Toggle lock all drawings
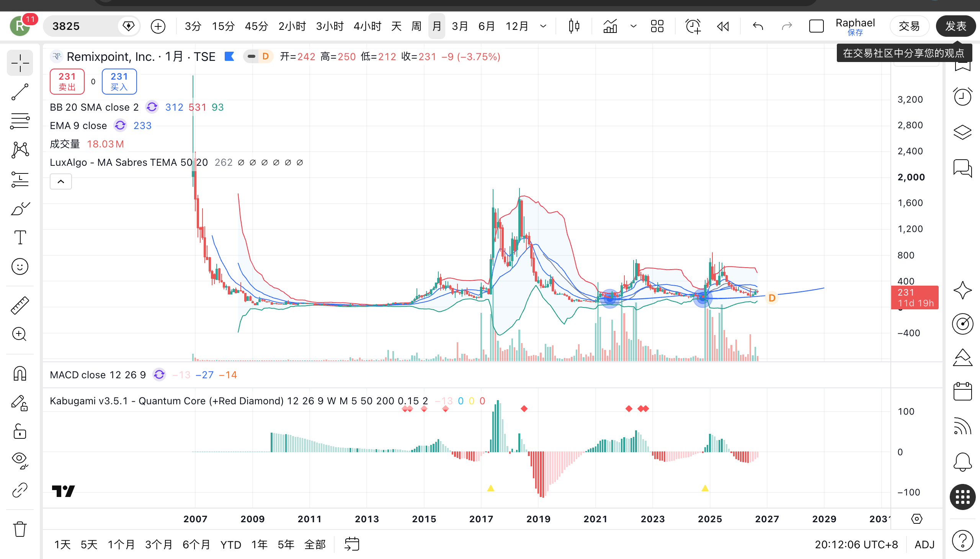Image resolution: width=980 pixels, height=559 pixels. coord(20,432)
